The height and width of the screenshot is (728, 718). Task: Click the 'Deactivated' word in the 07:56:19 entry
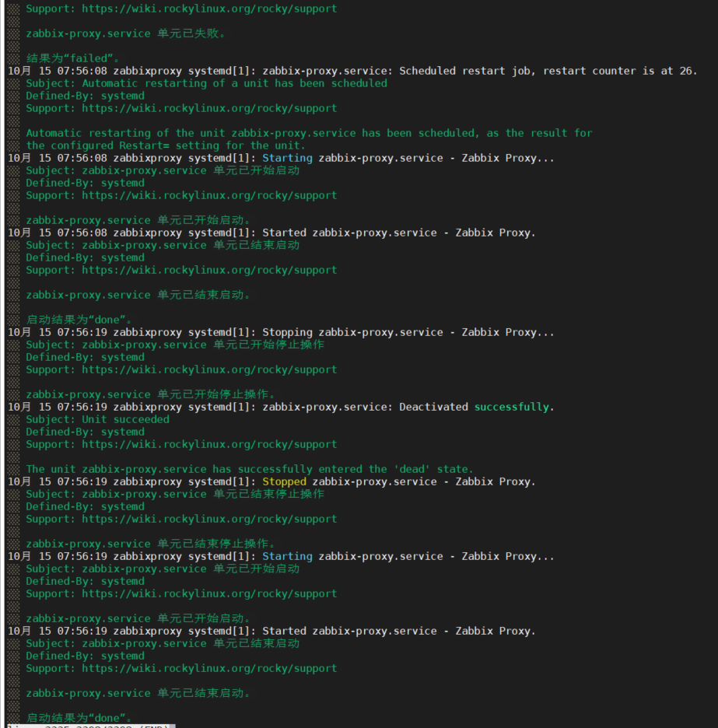[x=433, y=408]
